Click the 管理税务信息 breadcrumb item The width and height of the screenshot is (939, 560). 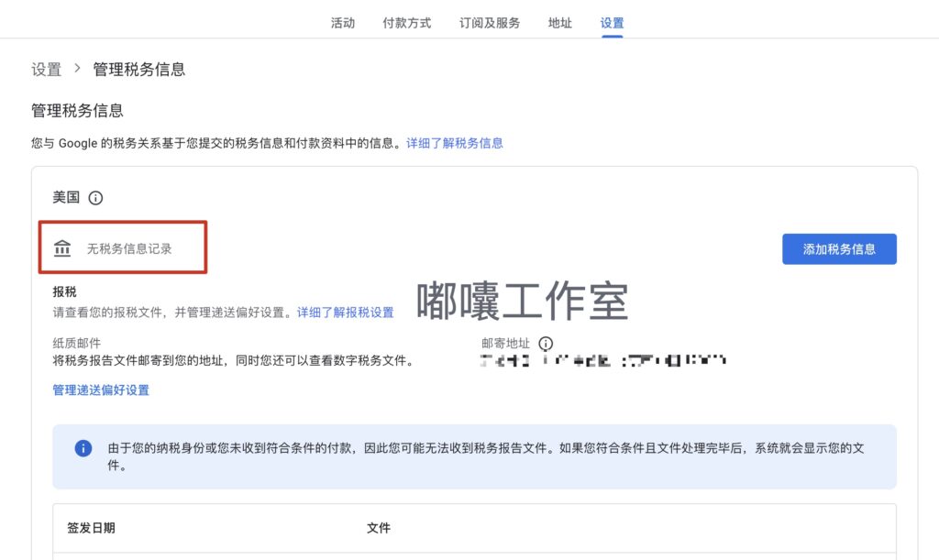click(139, 70)
